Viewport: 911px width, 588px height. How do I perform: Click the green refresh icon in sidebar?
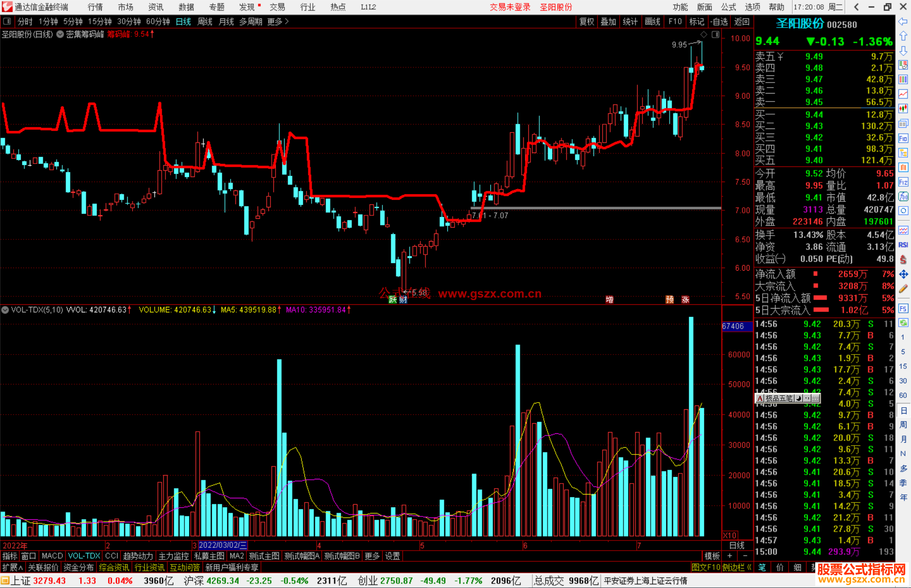click(x=903, y=323)
